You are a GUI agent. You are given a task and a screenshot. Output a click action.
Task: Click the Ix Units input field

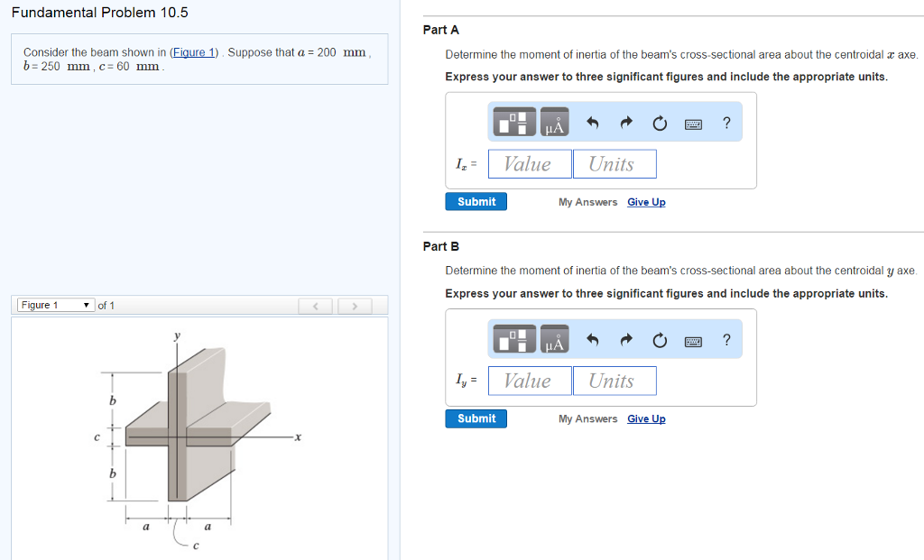click(x=614, y=164)
